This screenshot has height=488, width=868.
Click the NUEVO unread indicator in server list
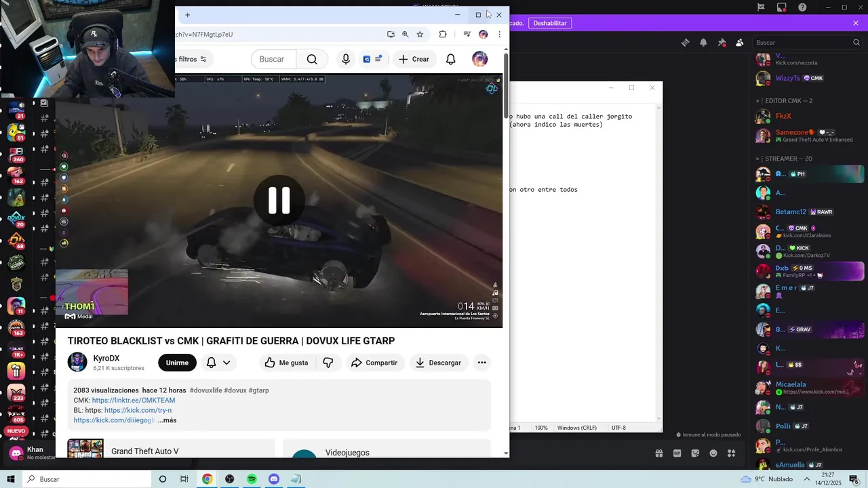(16, 431)
